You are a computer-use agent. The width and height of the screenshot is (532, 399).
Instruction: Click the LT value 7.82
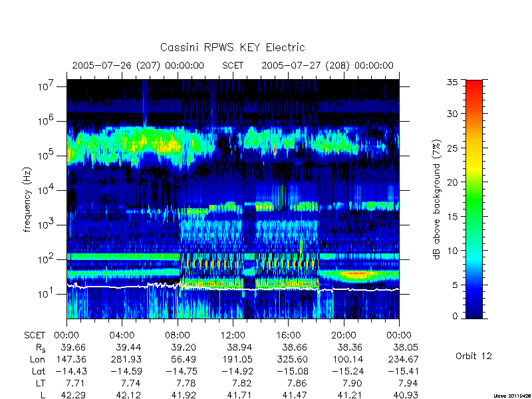click(241, 383)
